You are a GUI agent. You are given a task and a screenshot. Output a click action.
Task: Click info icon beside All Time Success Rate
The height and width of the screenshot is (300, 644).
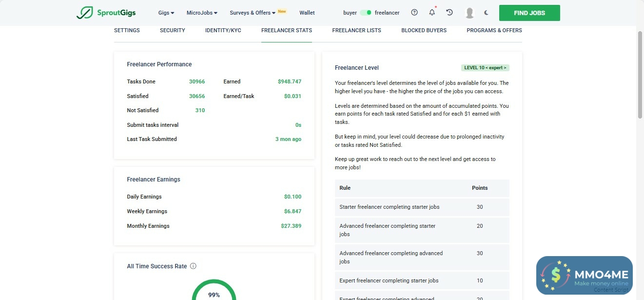[x=193, y=266]
